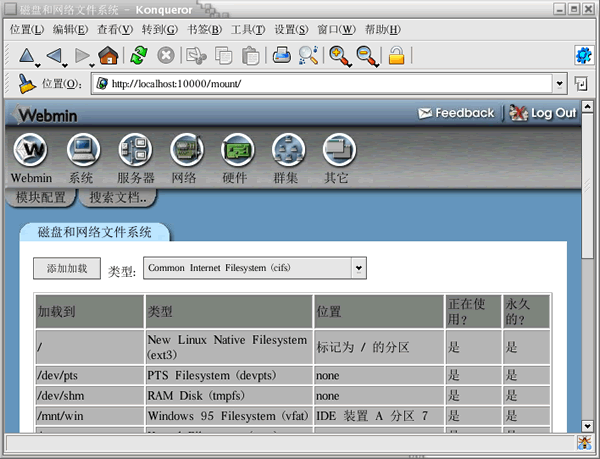
Task: Click in the location URL field
Action: pyautogui.click(x=321, y=83)
